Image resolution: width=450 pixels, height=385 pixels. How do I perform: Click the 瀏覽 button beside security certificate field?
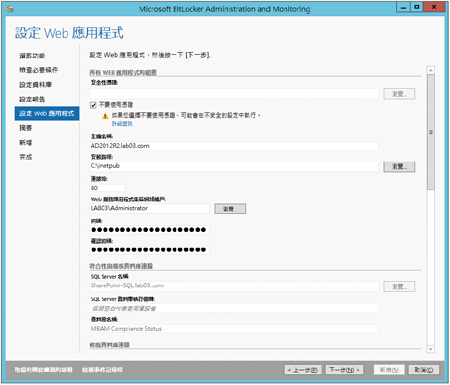click(x=399, y=94)
